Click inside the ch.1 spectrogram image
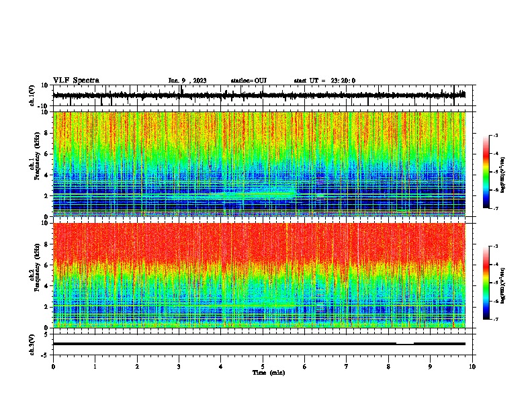The height and width of the screenshot is (411, 532). click(x=259, y=164)
